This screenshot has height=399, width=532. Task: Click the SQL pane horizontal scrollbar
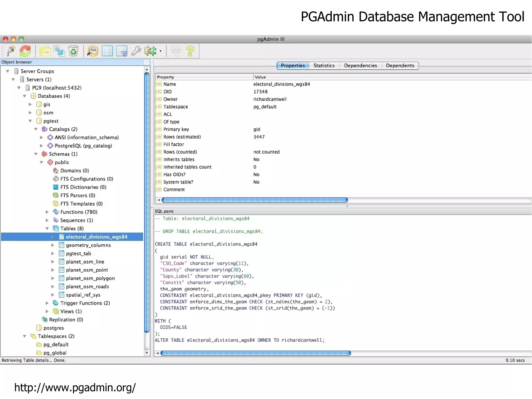256,353
